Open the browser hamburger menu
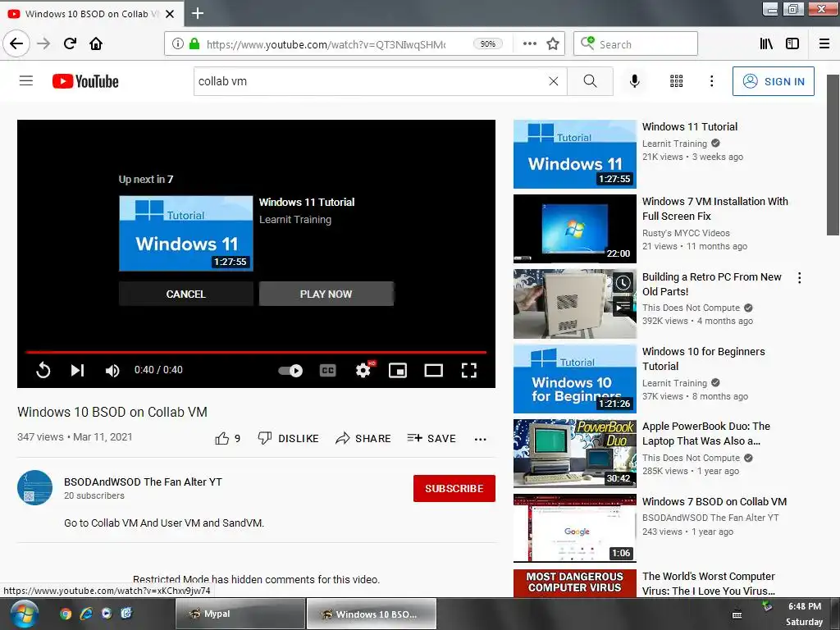The height and width of the screenshot is (630, 840). point(824,43)
